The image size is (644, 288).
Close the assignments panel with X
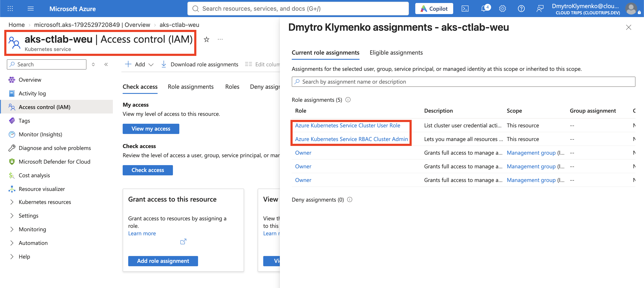pos(628,27)
